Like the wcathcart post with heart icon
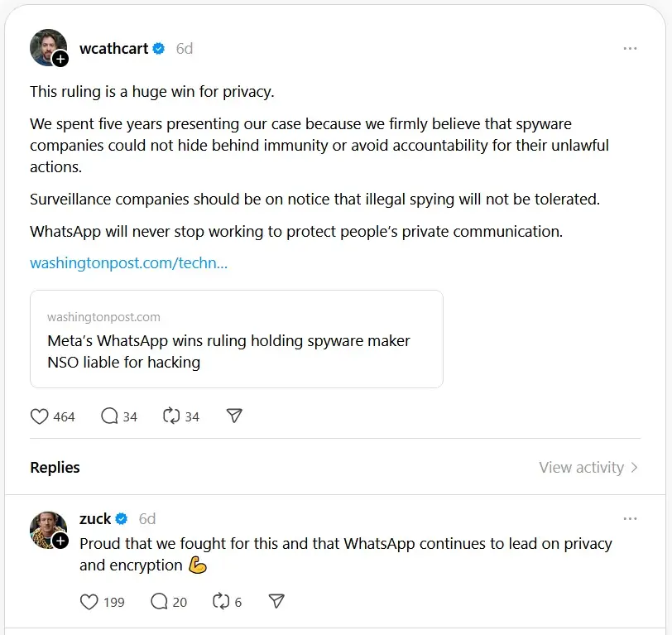The image size is (672, 635). [40, 416]
